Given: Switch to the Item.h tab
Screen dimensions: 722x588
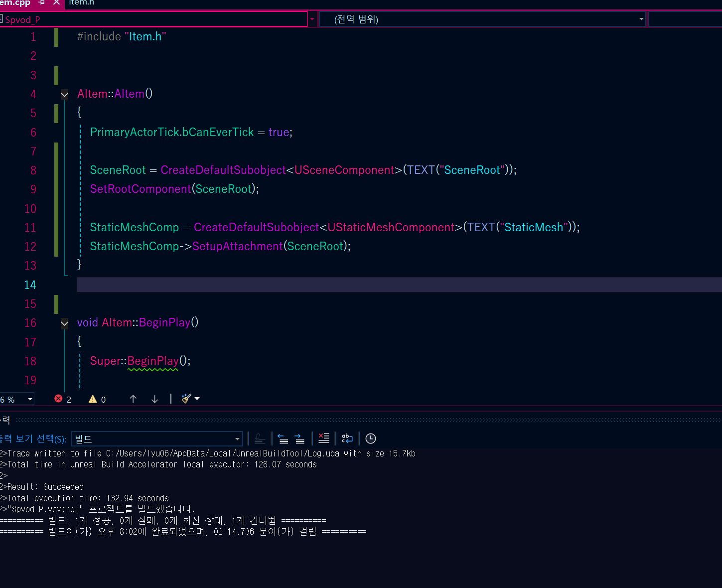Looking at the screenshot, I should tap(81, 2).
